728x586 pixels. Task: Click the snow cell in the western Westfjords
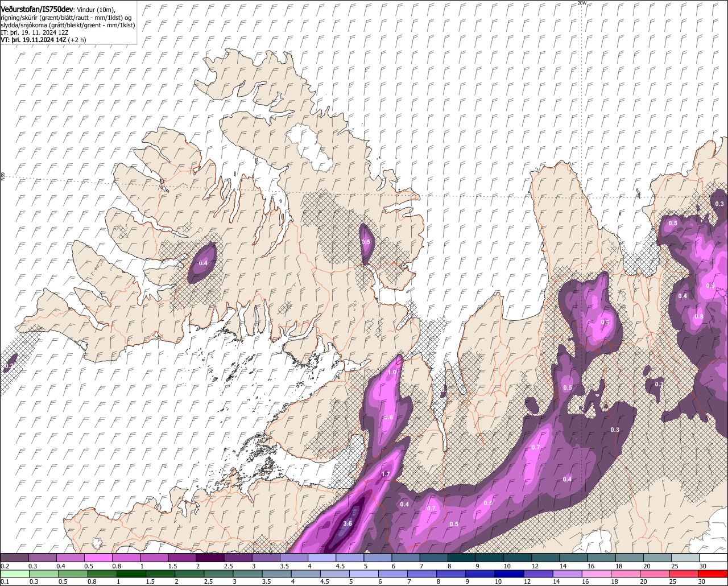tap(202, 263)
